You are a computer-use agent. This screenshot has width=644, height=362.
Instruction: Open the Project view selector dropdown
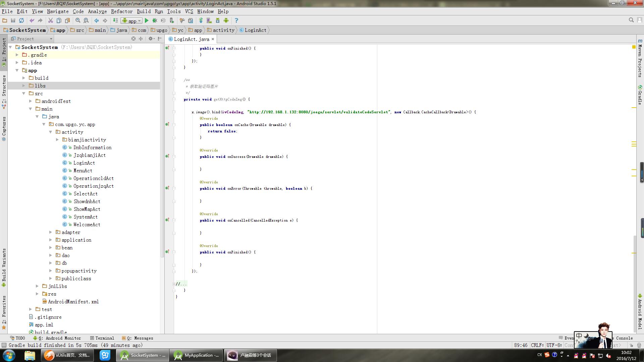[32, 39]
